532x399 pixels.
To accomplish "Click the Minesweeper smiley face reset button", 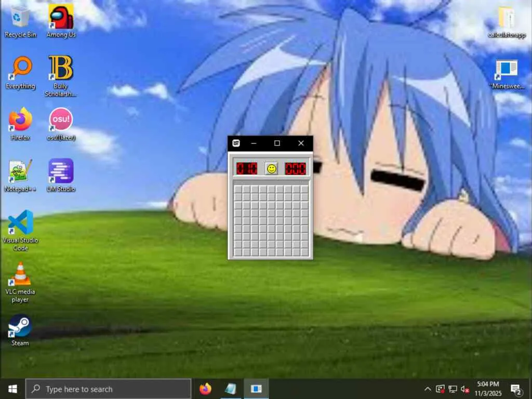I will tap(271, 169).
